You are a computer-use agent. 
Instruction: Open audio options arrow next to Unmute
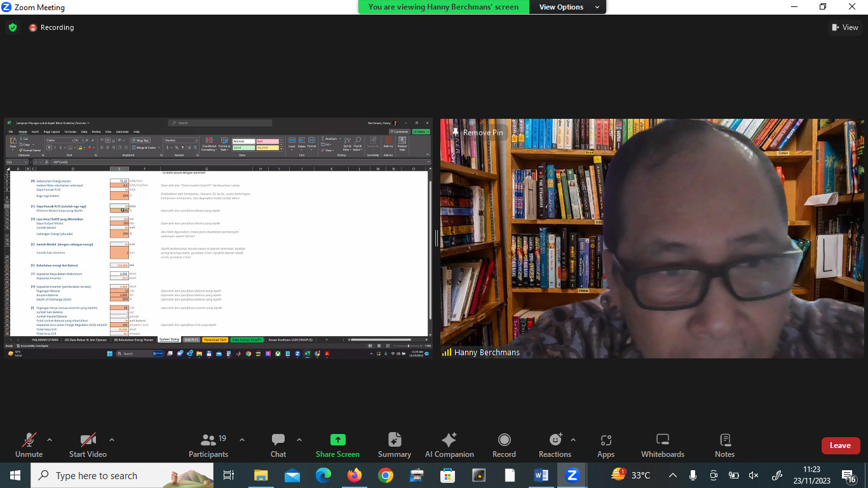(x=50, y=440)
